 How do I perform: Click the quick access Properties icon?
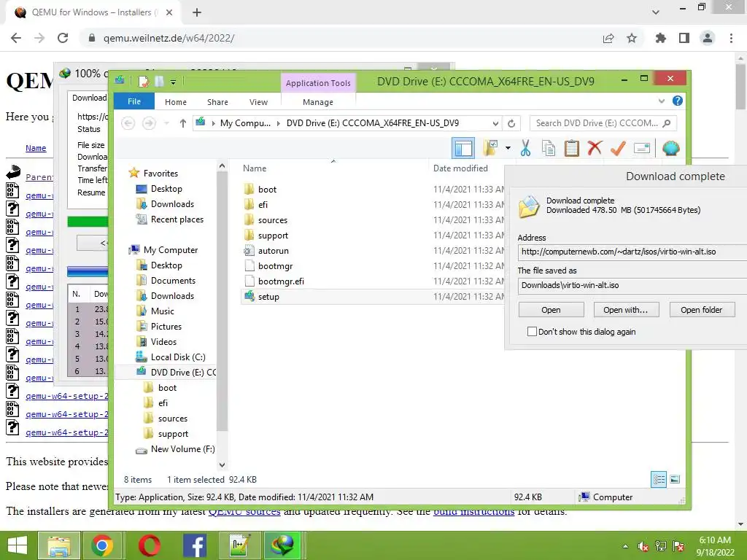click(x=144, y=82)
